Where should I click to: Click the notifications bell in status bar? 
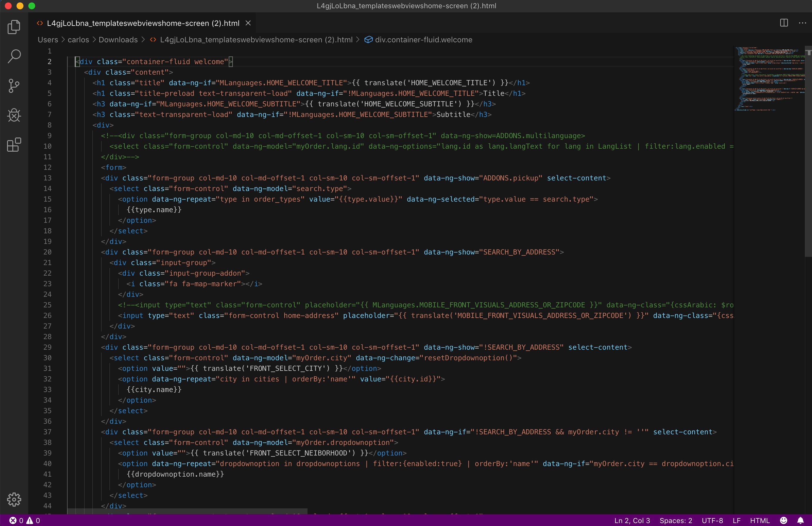pyautogui.click(x=800, y=520)
